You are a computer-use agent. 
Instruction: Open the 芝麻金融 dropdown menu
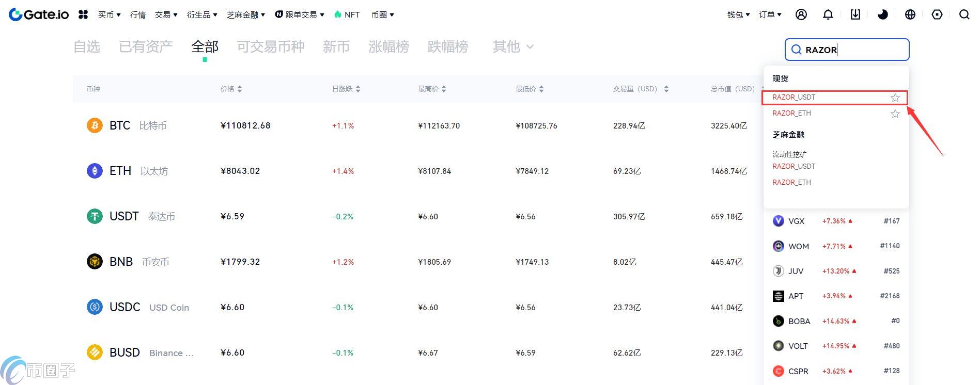246,14
